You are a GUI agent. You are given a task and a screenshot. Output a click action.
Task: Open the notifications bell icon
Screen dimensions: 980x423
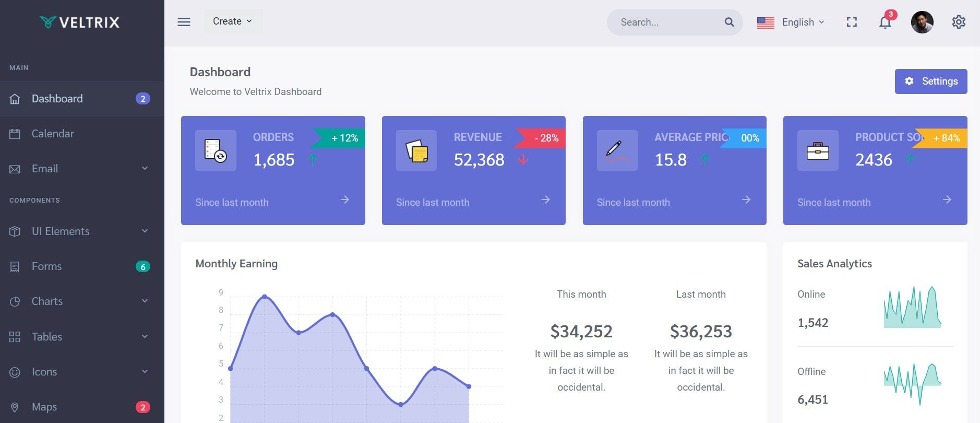point(885,22)
